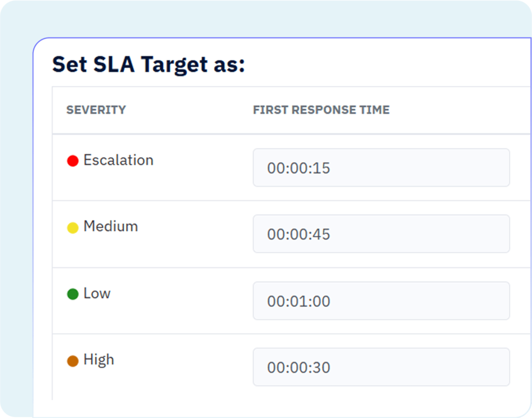The height and width of the screenshot is (418, 532).
Task: Click the minutes digits in the 00:01:00 field
Action: (x=299, y=302)
